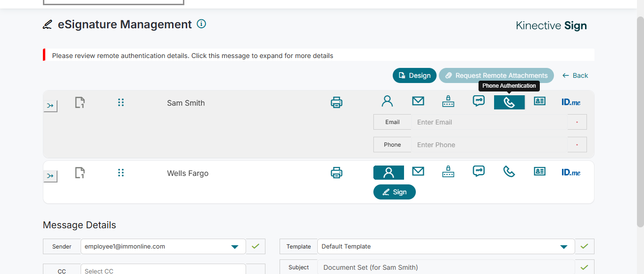The height and width of the screenshot is (274, 644).
Task: Choose the ID.me option for Wells Fargo
Action: [570, 173]
